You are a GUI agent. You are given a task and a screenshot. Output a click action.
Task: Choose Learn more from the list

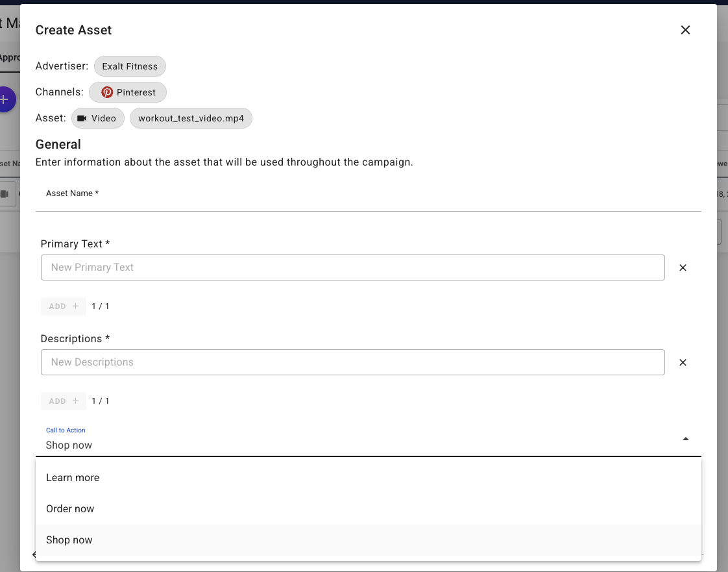coord(73,477)
